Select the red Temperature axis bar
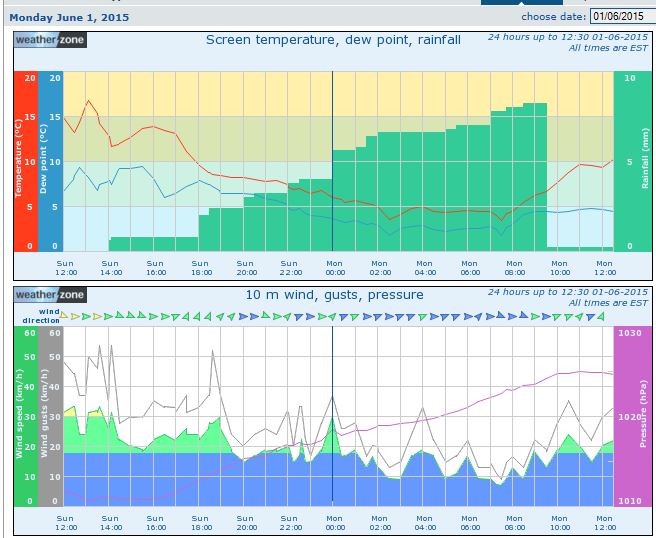The image size is (656, 538). click(x=25, y=161)
